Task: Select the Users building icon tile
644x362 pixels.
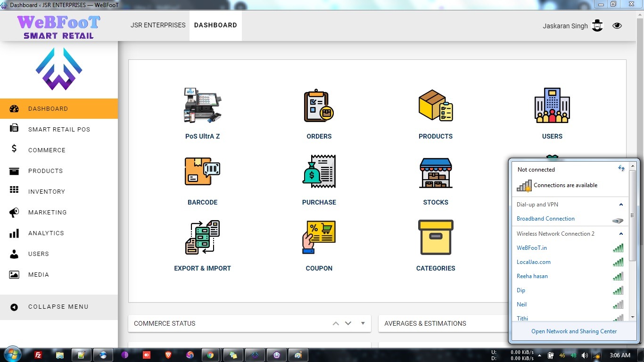Action: point(552,105)
